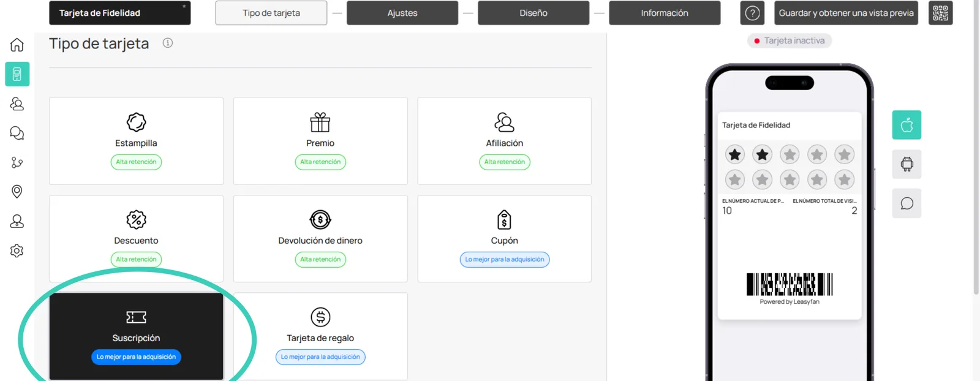Viewport: 980px width, 381px height.
Task: Go to the Información step
Action: click(x=665, y=13)
